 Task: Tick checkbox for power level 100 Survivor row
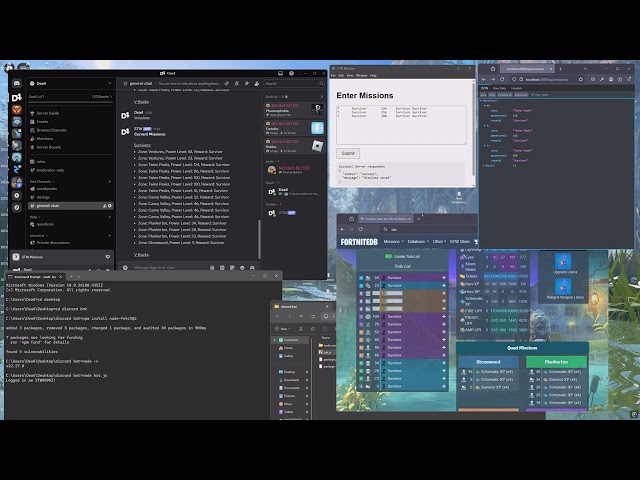pos(361,316)
